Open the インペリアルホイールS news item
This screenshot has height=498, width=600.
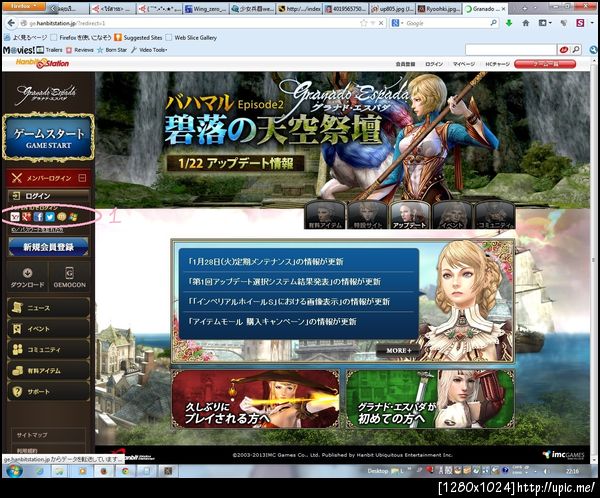(289, 302)
